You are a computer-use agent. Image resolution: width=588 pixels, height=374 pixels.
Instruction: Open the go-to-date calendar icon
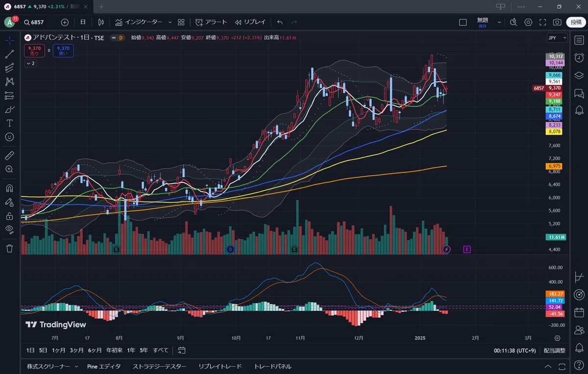point(182,350)
